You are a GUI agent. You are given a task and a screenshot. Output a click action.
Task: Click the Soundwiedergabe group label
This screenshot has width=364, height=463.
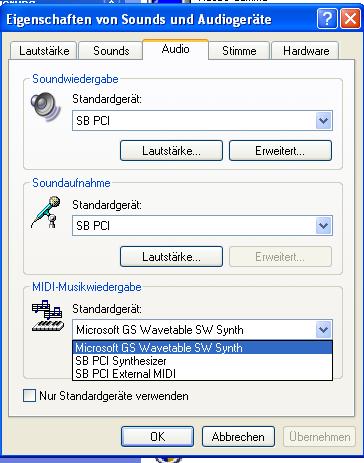pos(75,79)
